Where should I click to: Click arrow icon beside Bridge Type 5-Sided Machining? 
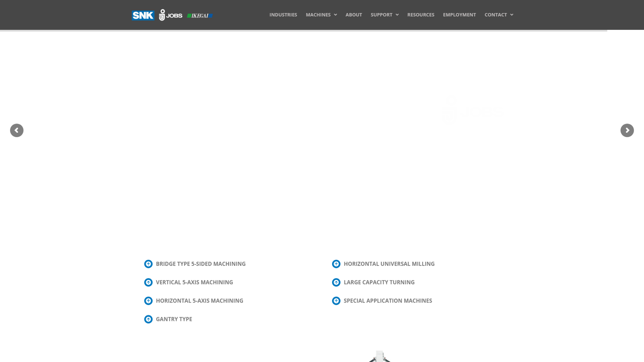click(149, 264)
